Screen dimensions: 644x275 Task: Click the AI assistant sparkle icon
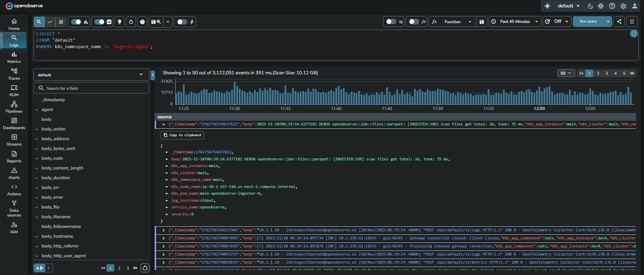(x=547, y=6)
